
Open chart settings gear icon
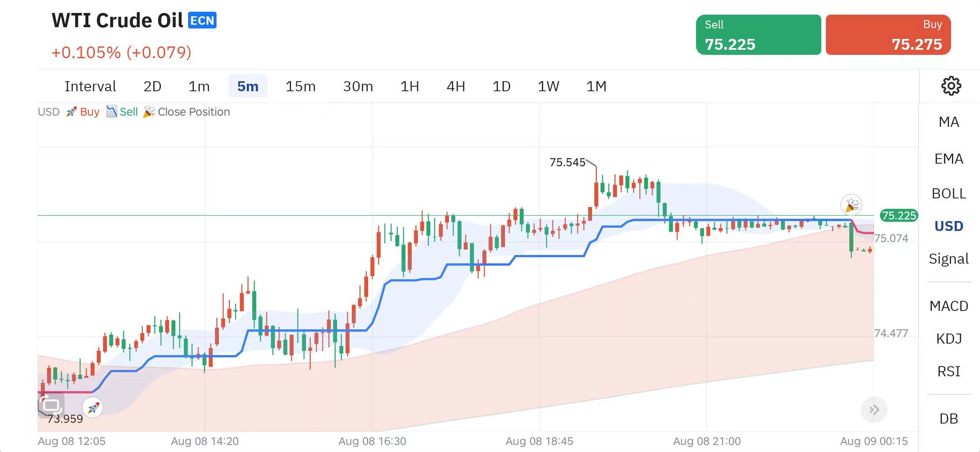[x=951, y=86]
